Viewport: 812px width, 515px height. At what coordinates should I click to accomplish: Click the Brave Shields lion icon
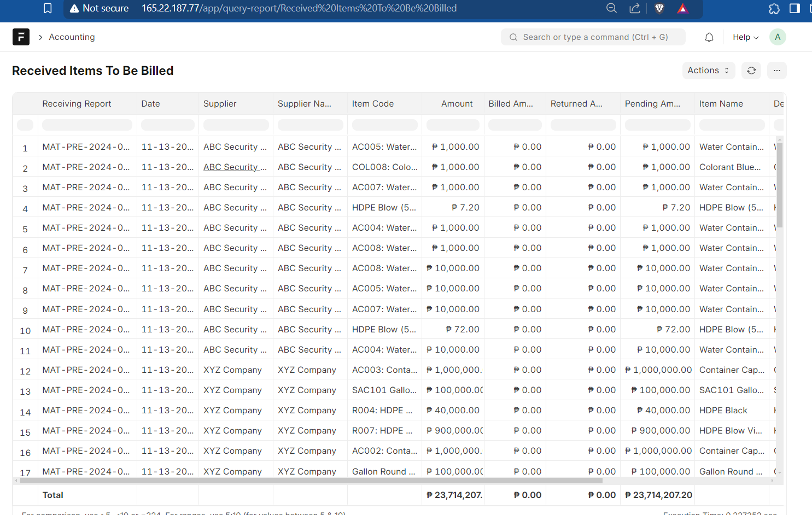pyautogui.click(x=659, y=9)
